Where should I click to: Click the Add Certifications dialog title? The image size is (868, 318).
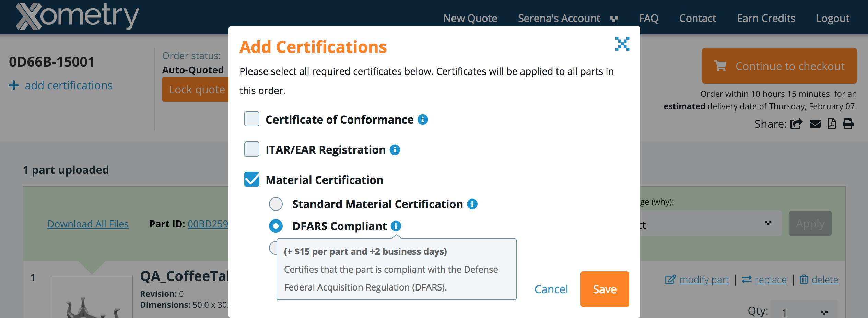coord(313,47)
